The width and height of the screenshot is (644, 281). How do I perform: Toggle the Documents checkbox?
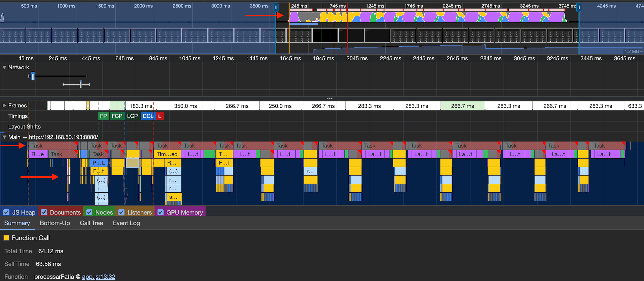pyautogui.click(x=44, y=212)
